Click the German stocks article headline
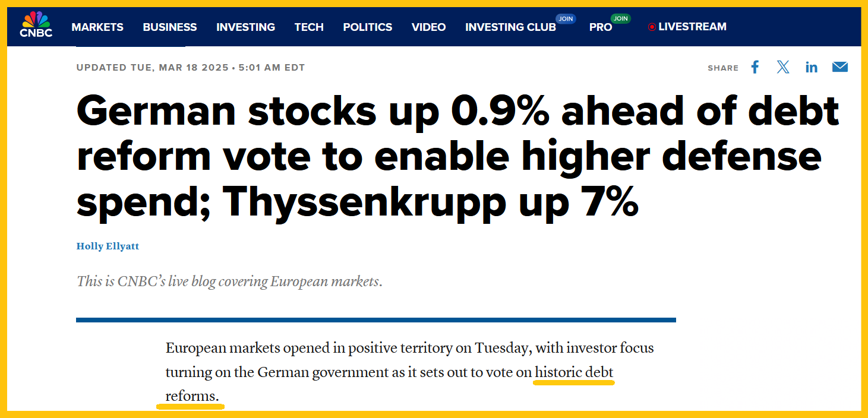Viewport: 868px width, 418px height. tap(457, 156)
